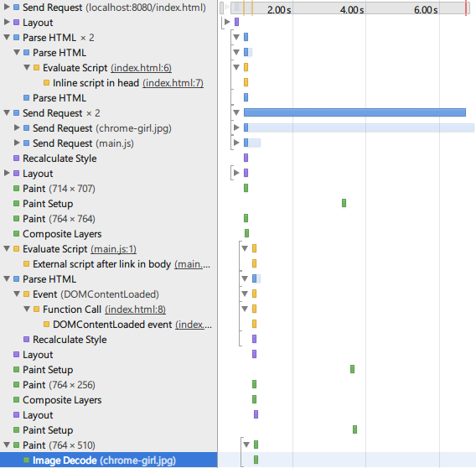476x468 pixels.
Task: Expand Send Request (chrome-girl.jpg) row
Action: tap(17, 127)
